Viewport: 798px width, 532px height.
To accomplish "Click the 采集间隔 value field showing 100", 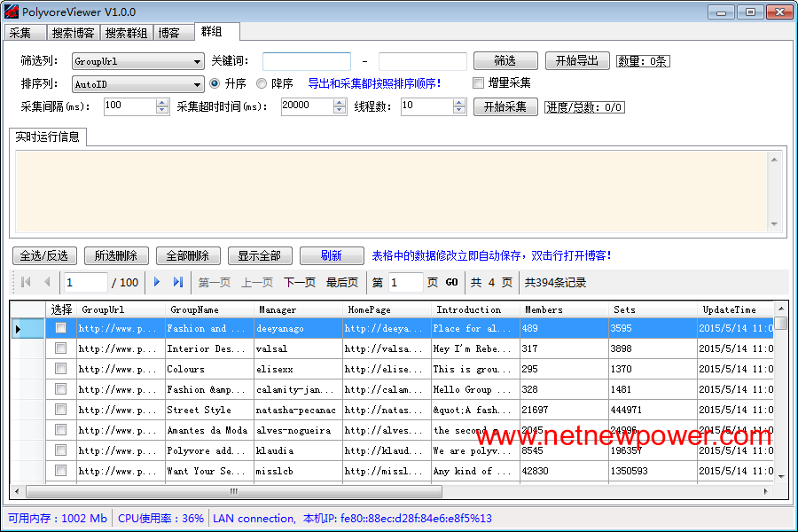I will 129,106.
